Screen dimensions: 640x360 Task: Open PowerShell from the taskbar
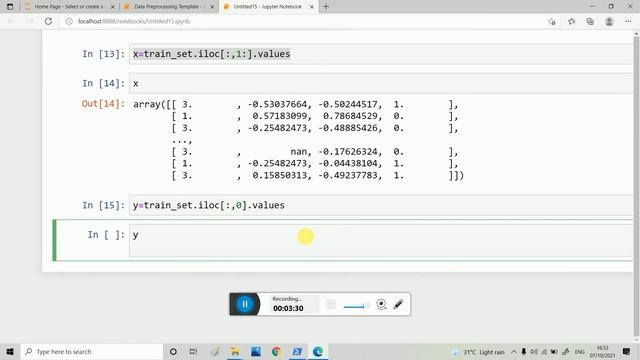click(x=297, y=351)
